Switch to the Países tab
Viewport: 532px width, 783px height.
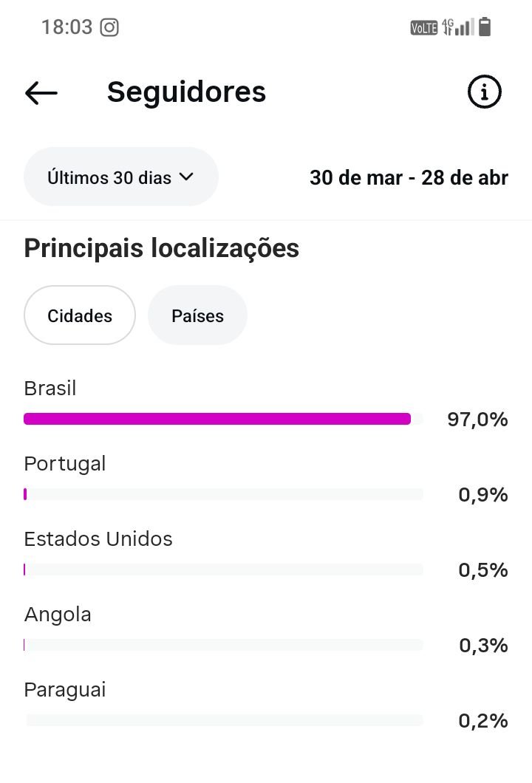tap(197, 315)
